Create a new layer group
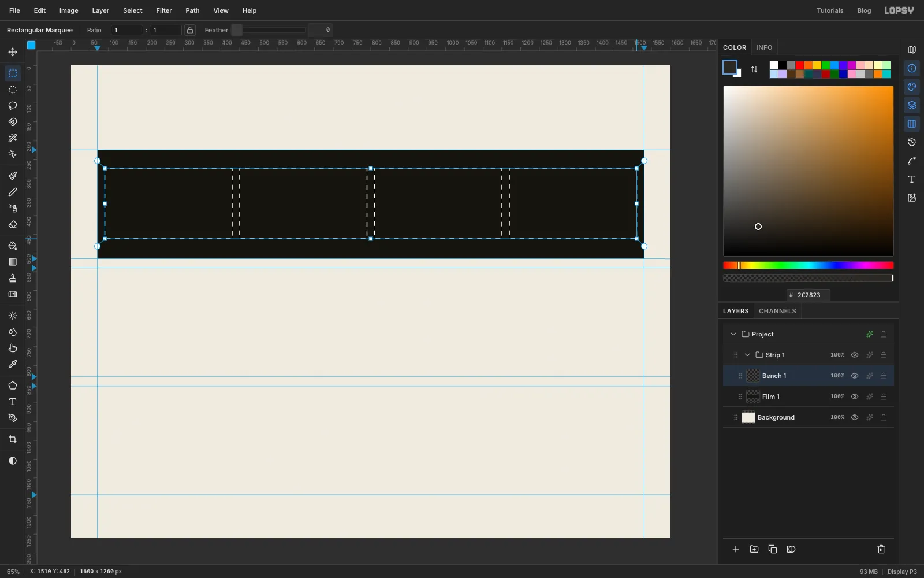 tap(754, 549)
